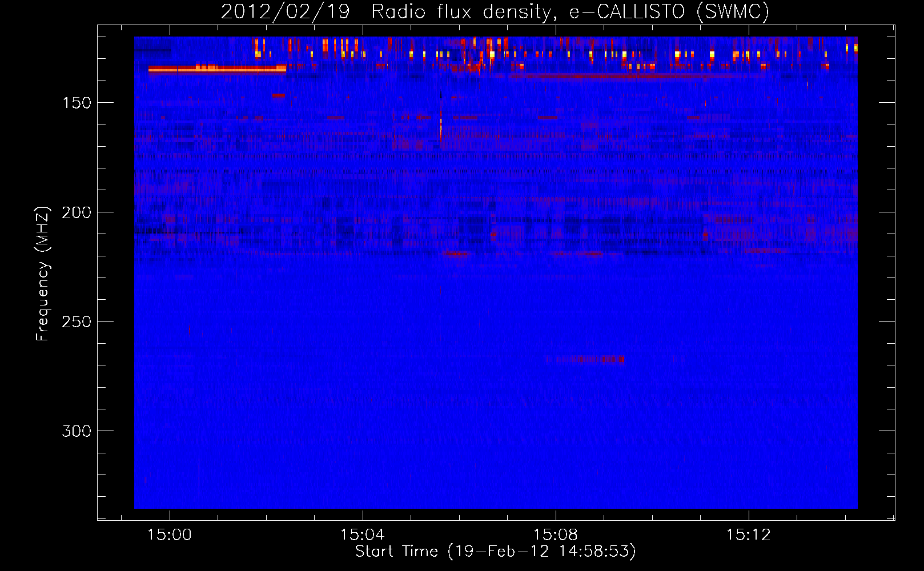The height and width of the screenshot is (571, 924).
Task: Select the 150 frequency axis label
Action: pos(77,103)
